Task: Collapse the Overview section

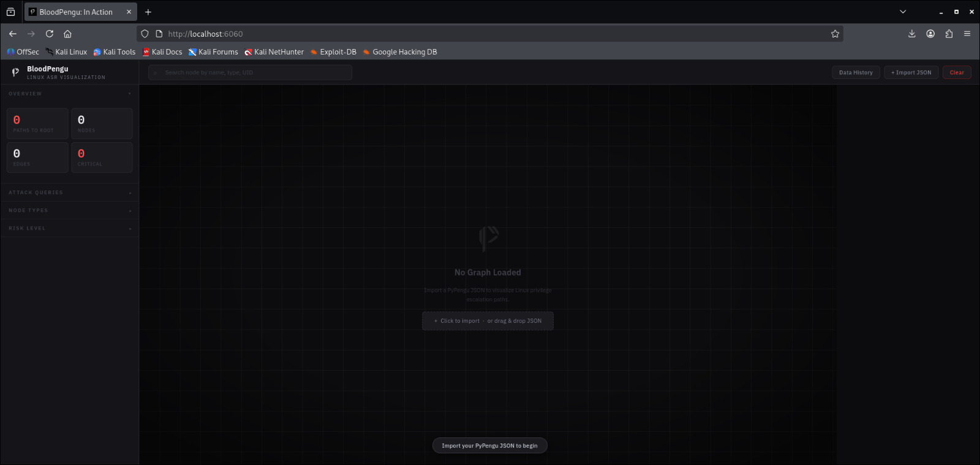Action: click(69, 94)
